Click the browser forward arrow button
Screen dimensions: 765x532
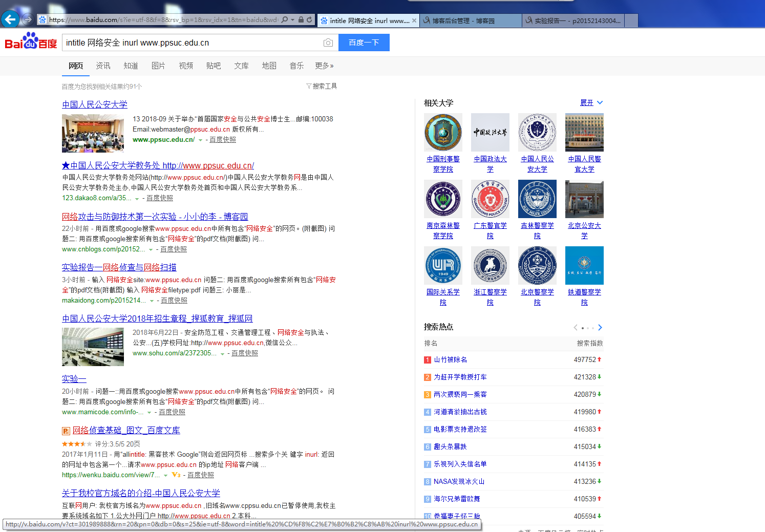tap(28, 19)
